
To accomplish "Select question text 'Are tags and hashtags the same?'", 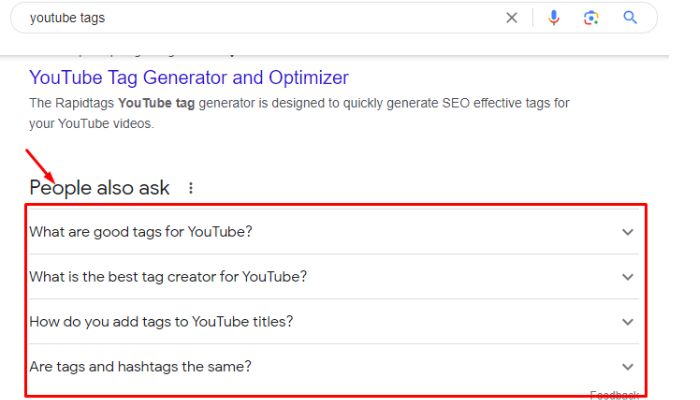I will [x=140, y=367].
